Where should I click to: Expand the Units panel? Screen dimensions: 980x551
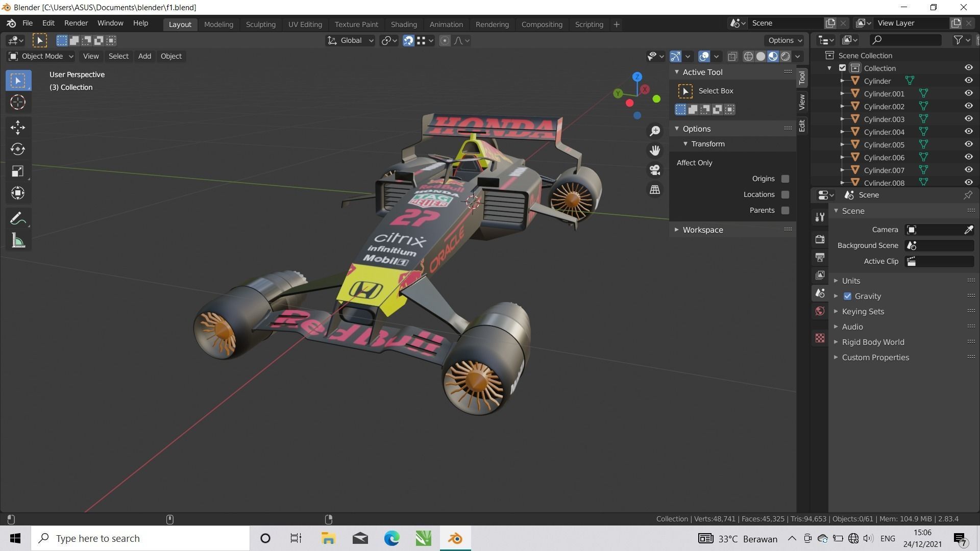(851, 281)
